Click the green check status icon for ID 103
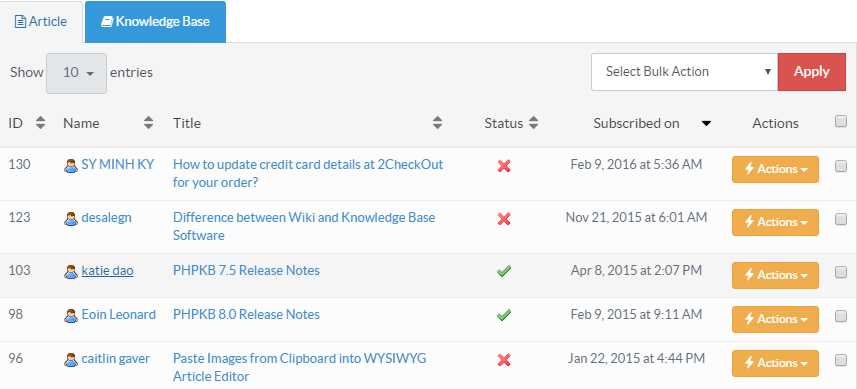Screen dimensions: 857x389 [504, 271]
